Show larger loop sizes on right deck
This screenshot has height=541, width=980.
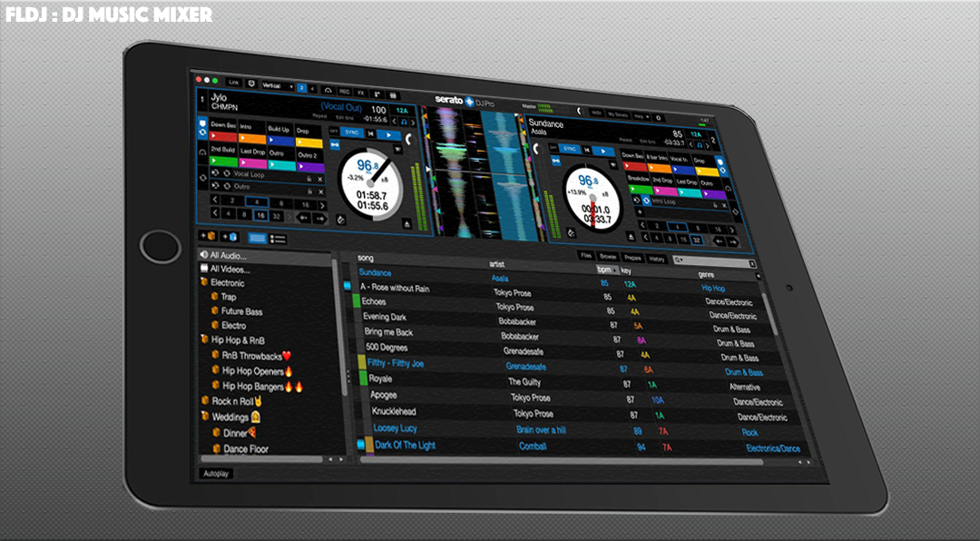click(x=732, y=231)
